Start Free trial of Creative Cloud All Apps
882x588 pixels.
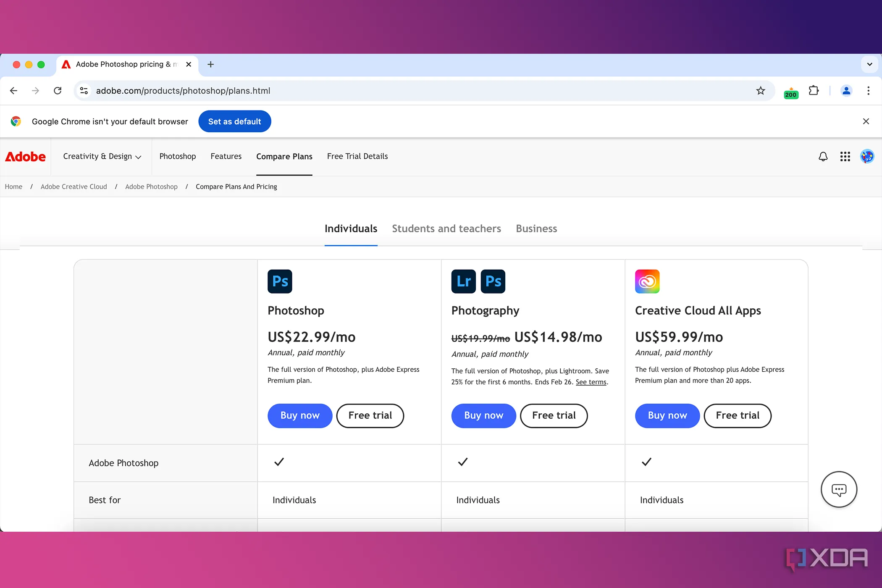point(738,415)
